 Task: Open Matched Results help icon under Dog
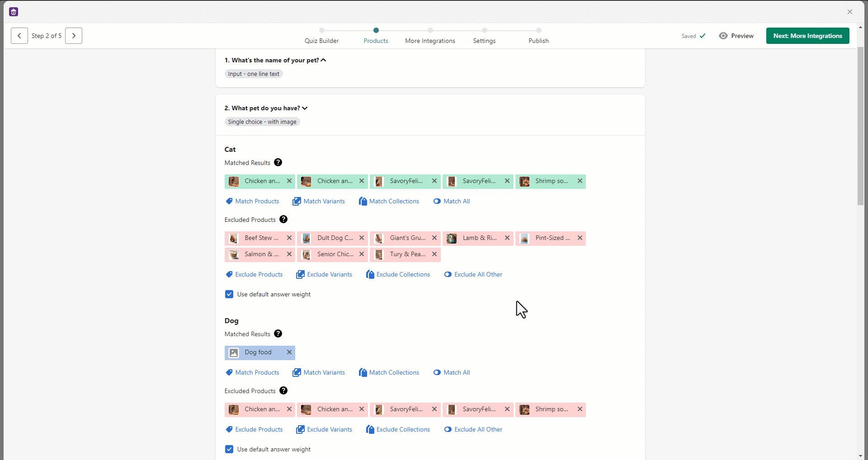278,333
